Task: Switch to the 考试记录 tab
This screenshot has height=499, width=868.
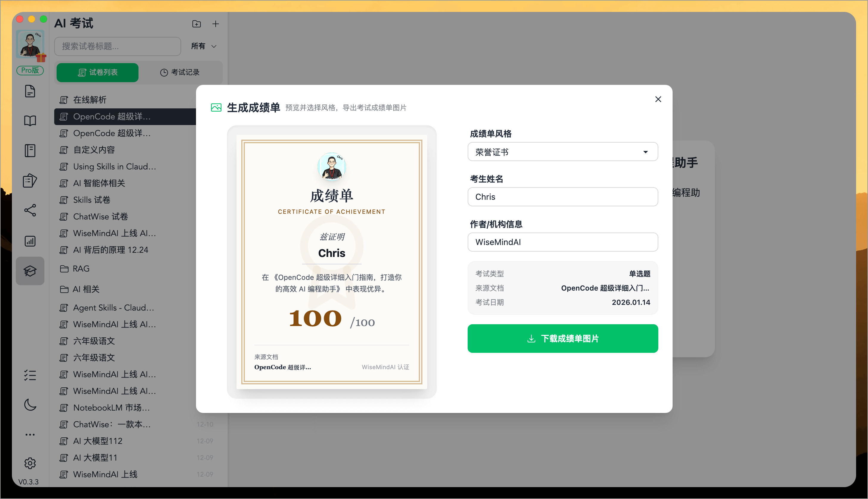Action: (x=181, y=72)
